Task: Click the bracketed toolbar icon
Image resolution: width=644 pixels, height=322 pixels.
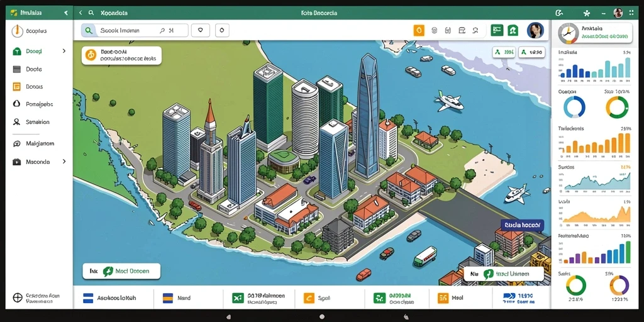Action: point(448,30)
